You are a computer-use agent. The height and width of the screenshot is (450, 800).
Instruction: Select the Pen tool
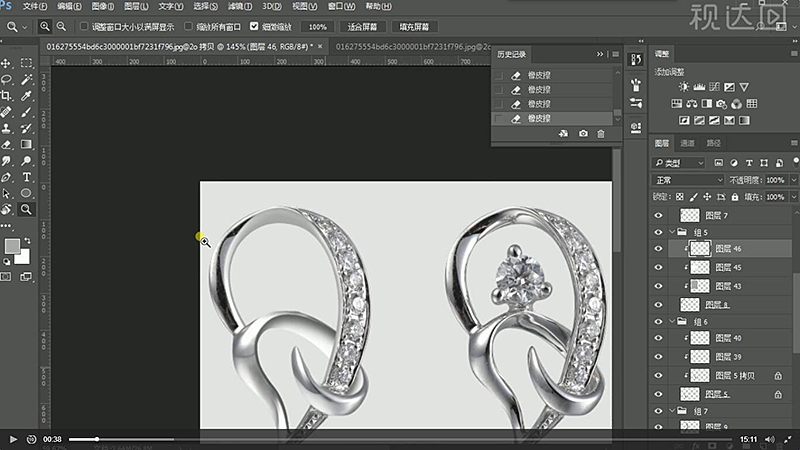point(6,178)
